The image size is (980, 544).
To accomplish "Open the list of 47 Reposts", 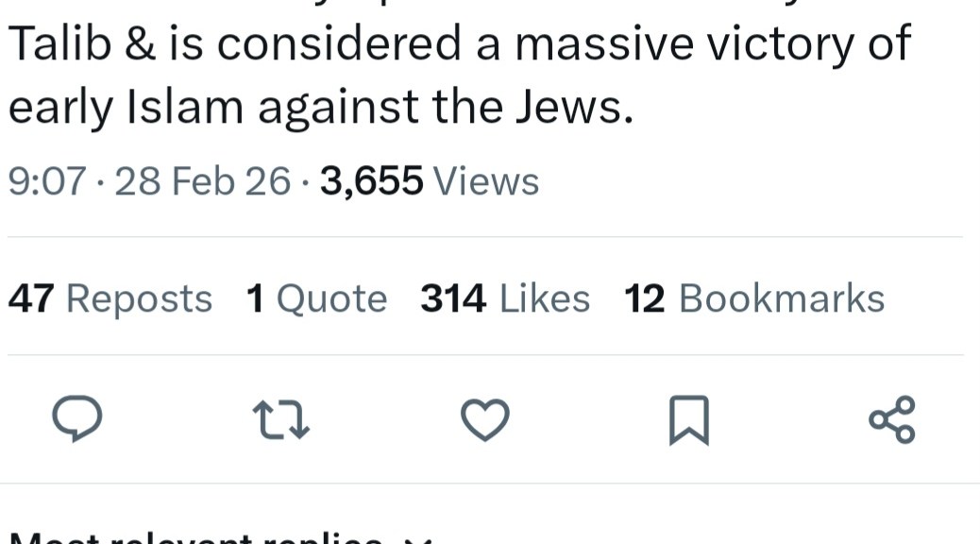I will 110,298.
